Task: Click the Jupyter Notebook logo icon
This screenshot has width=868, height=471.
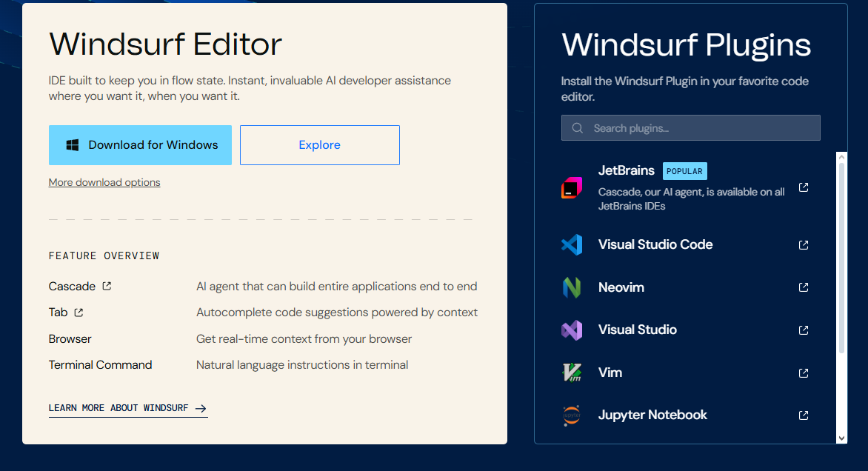Action: point(572,415)
